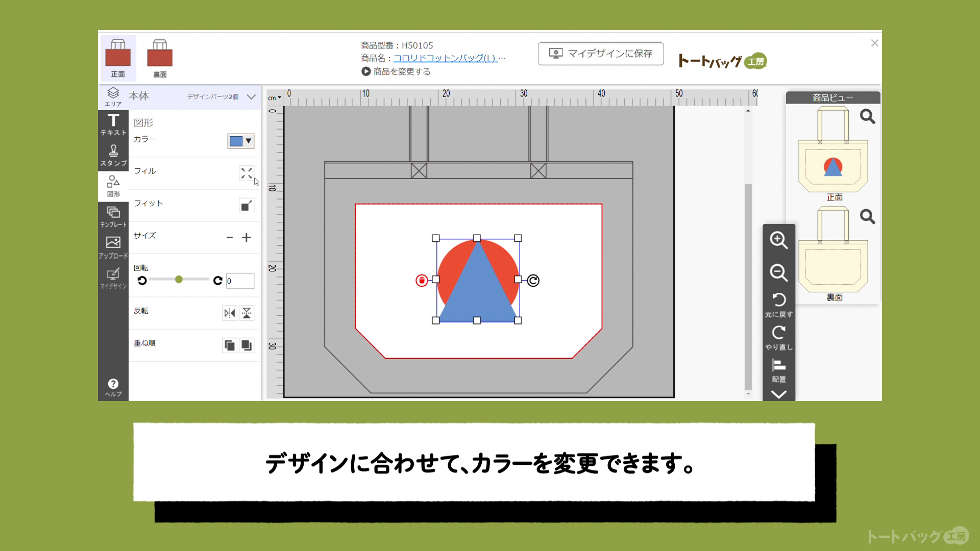Click the top-left resize handle of the shape

(x=436, y=238)
